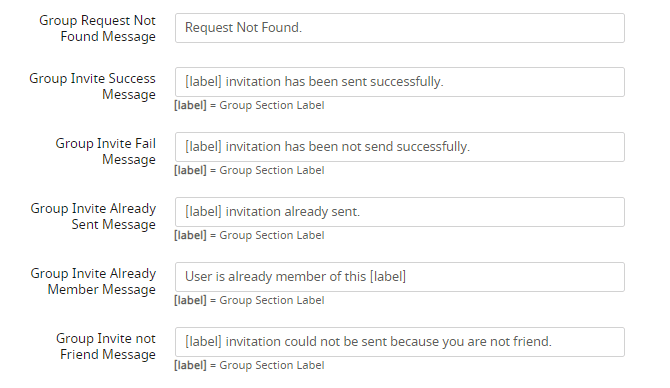Viewport: 670px width, 388px height.
Task: Click the hint below Already Sent Message field
Action: (x=249, y=235)
